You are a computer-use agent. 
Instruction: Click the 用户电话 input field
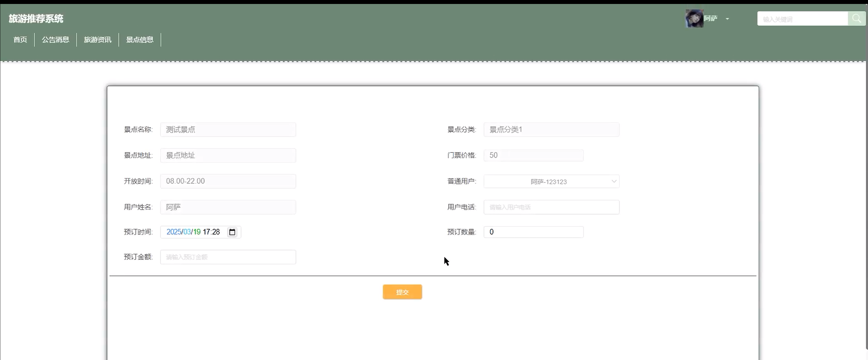tap(551, 207)
